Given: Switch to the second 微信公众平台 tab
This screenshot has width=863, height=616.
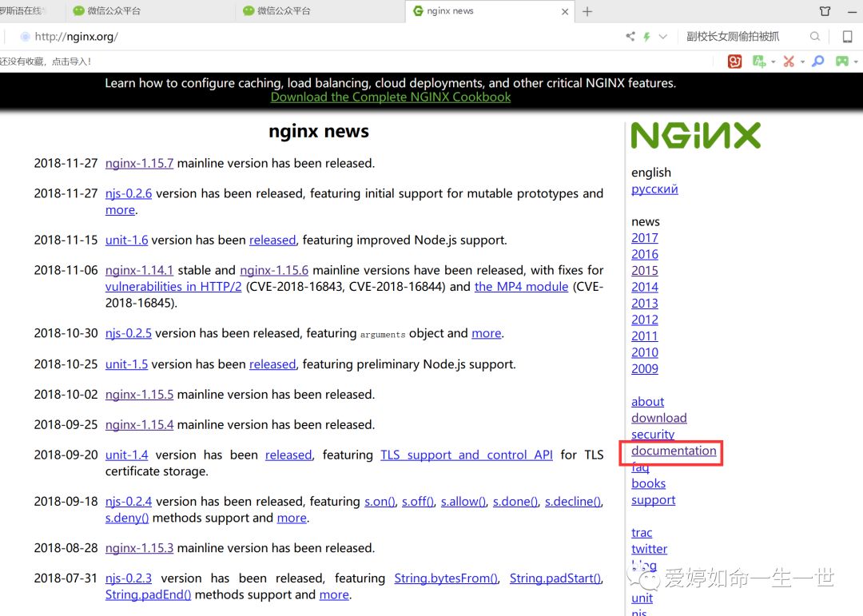Looking at the screenshot, I should (x=320, y=11).
